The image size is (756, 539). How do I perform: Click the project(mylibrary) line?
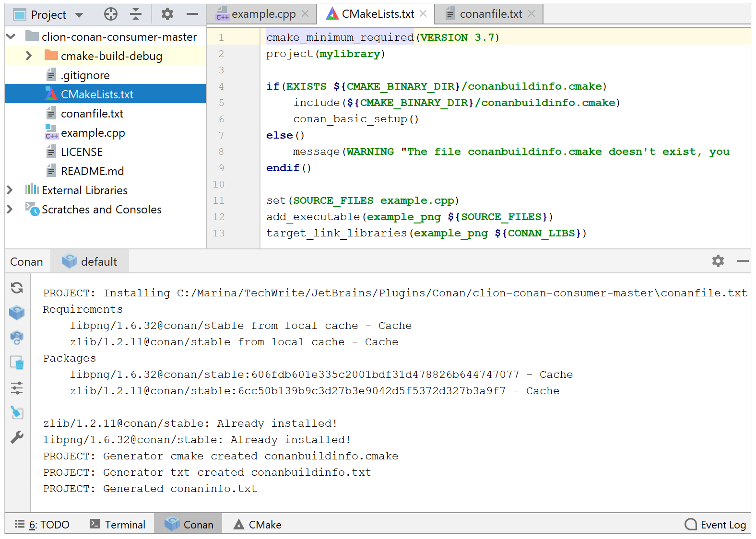[x=326, y=54]
